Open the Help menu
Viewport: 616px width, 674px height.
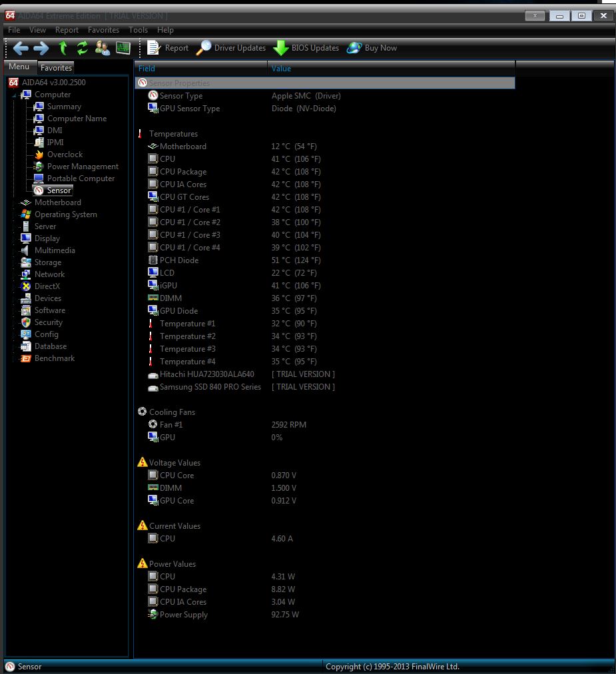pyautogui.click(x=165, y=30)
